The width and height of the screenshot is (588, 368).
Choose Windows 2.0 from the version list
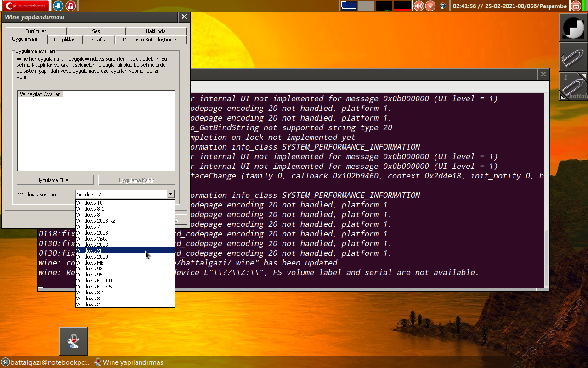125,305
